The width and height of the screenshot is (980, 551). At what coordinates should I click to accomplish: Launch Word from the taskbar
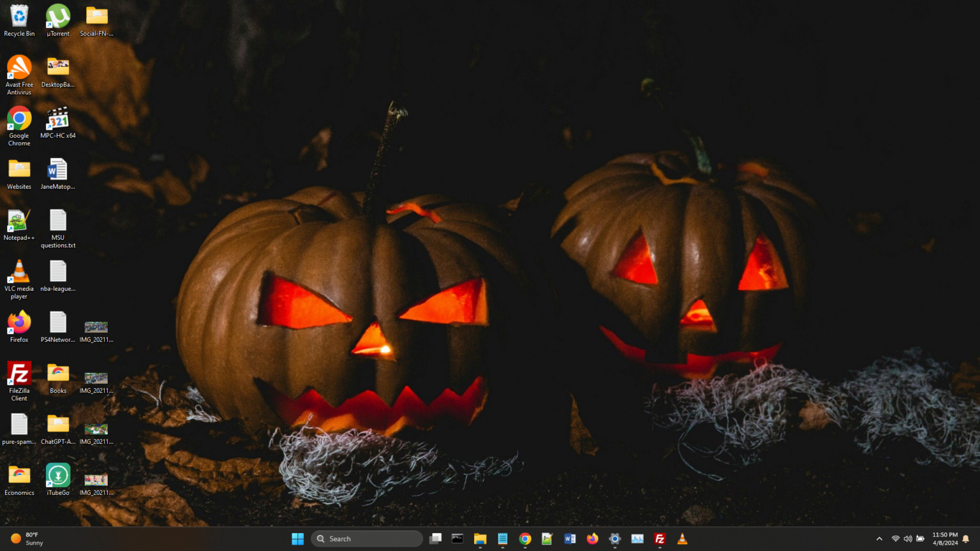[570, 539]
